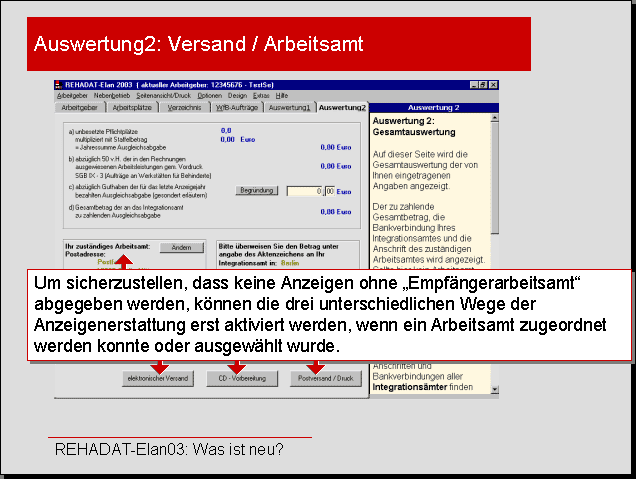The image size is (636, 479).
Task: Switch to the WfB-Aufträge tab
Action: coord(236,107)
